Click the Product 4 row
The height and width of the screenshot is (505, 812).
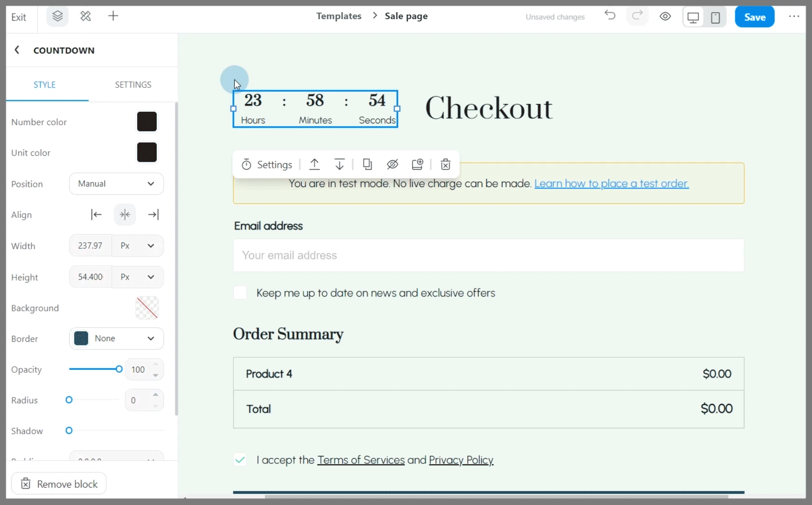488,374
